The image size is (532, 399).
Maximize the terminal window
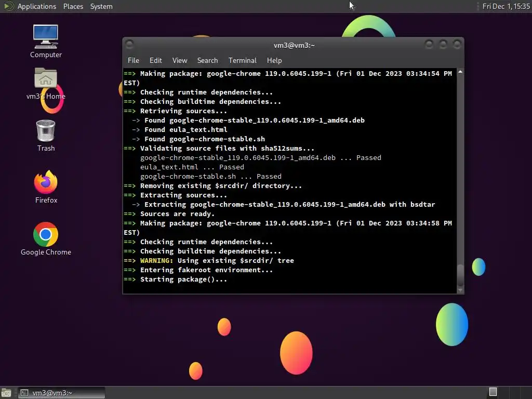(x=443, y=45)
